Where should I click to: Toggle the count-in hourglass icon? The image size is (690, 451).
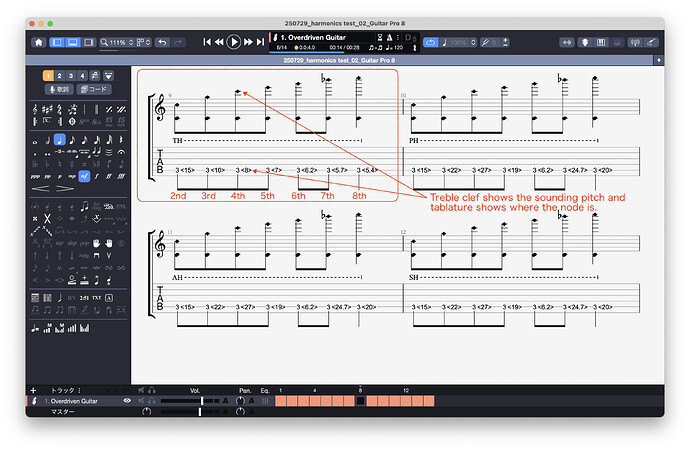(x=380, y=37)
